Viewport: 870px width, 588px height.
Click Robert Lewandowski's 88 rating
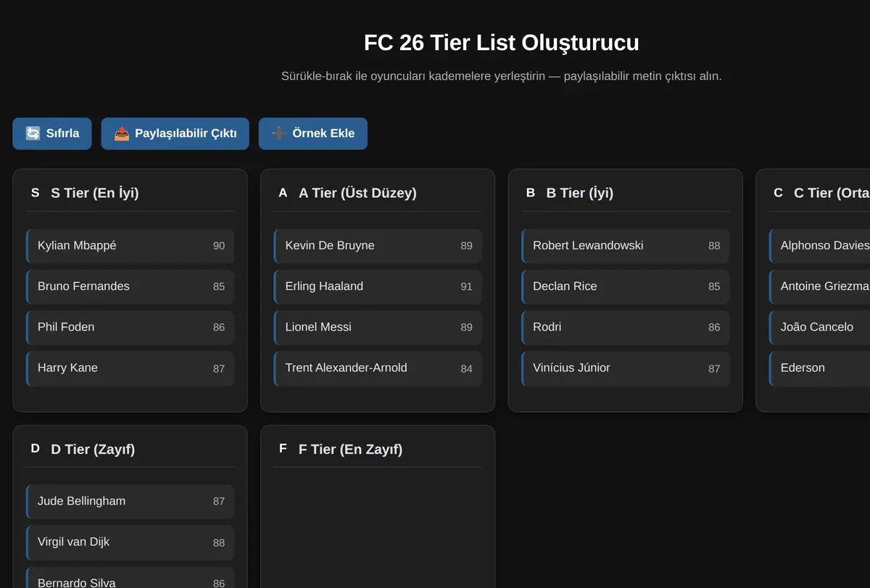[x=714, y=247]
